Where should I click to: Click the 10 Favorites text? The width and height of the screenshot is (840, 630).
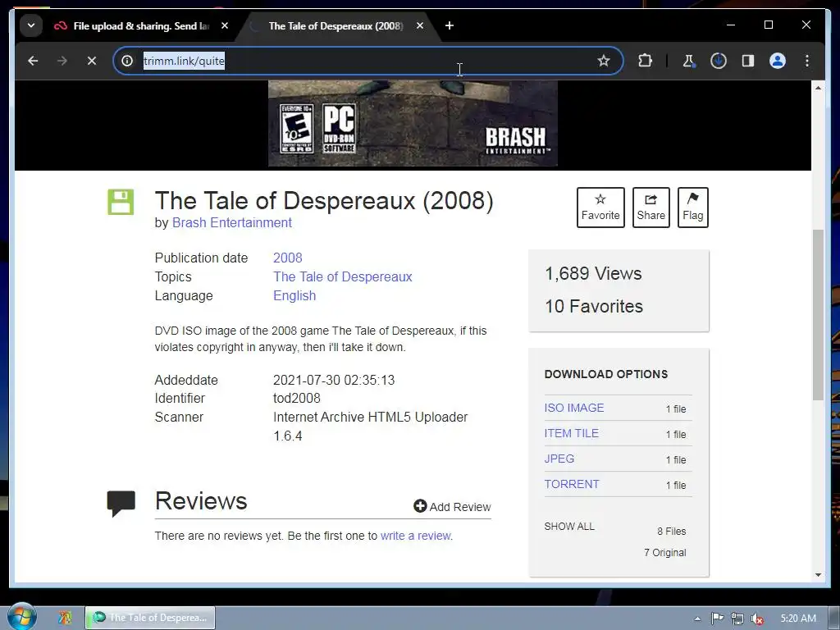point(594,307)
